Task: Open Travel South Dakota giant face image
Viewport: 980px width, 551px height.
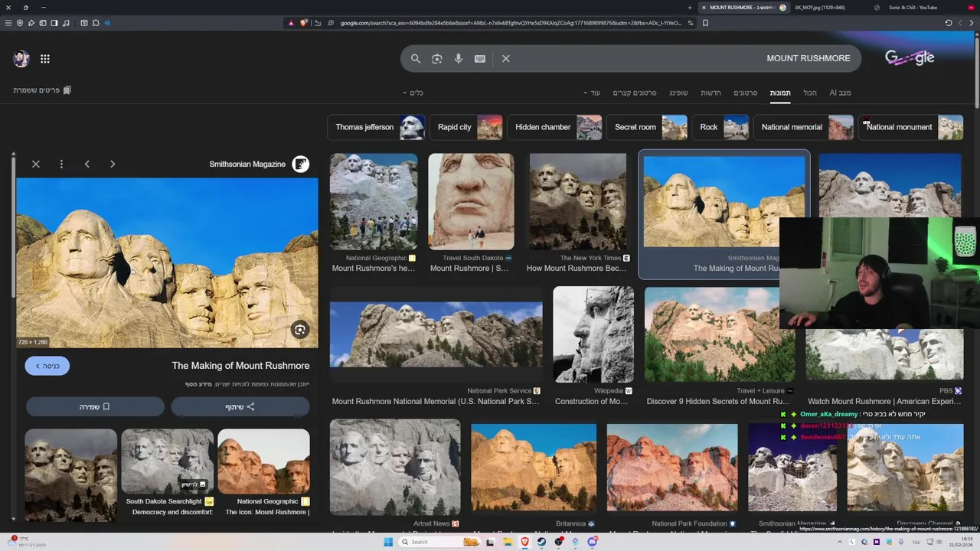Action: pyautogui.click(x=471, y=201)
